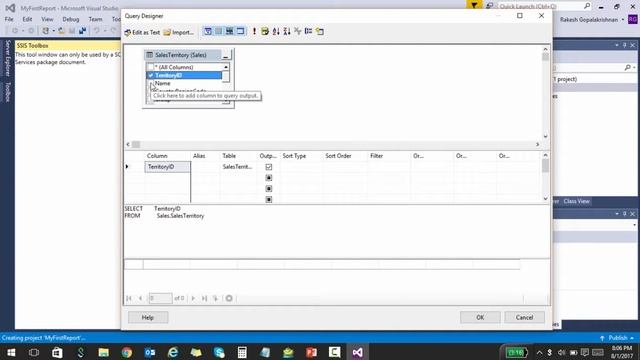Switch to the Class View tab
Screen dimensions: 640x360
576,201
